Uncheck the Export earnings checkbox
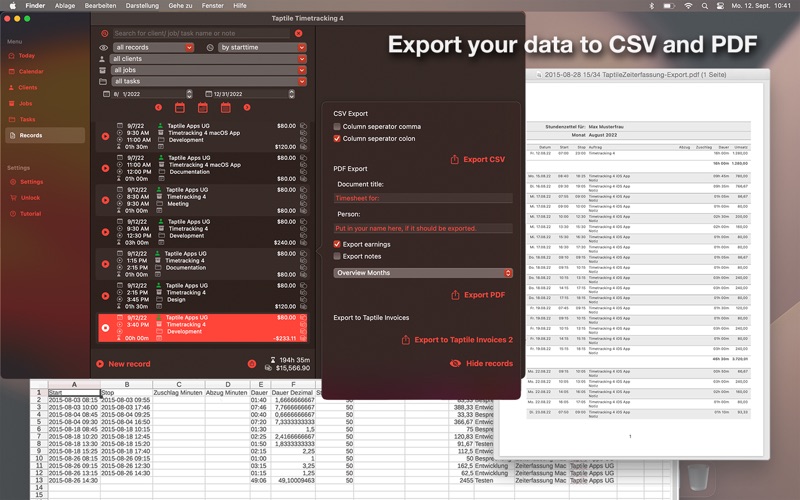800x500 pixels. [x=337, y=244]
